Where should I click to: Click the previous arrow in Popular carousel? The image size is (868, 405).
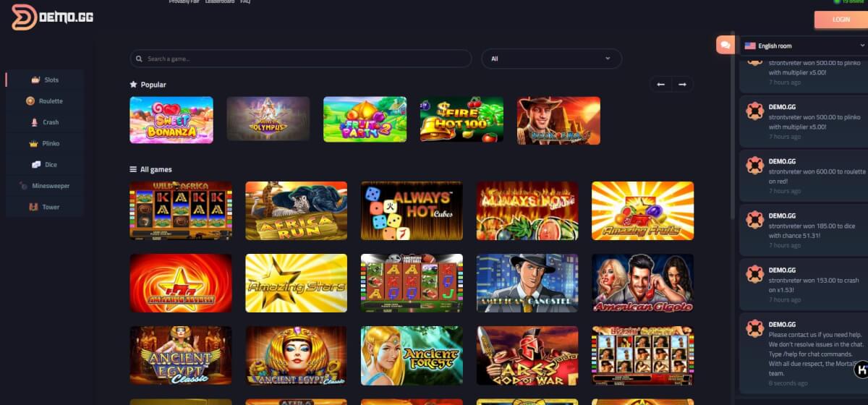click(x=660, y=85)
